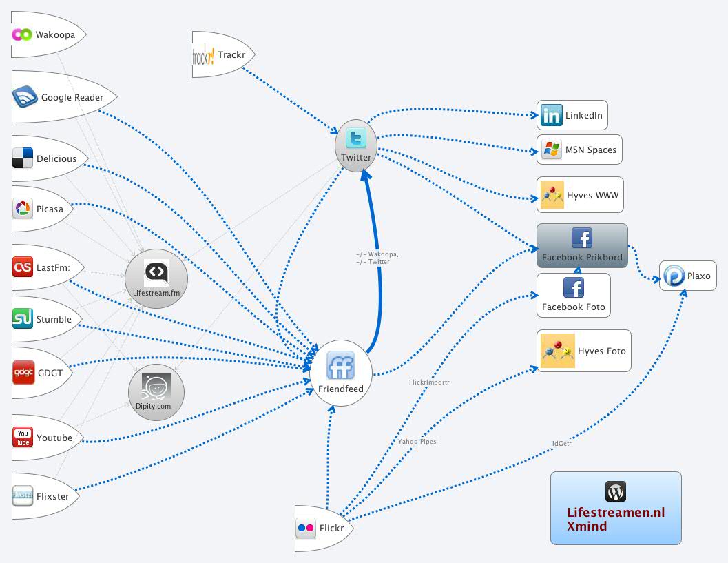This screenshot has width=728, height=563.
Task: Select the Hyves Foto label
Action: (602, 351)
